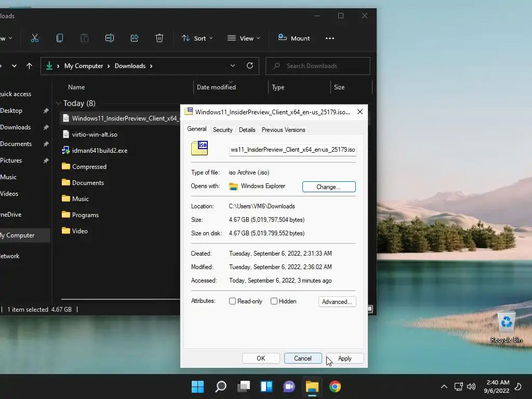Click Downloads in the address breadcrumb
532x399 pixels.
tap(130, 66)
